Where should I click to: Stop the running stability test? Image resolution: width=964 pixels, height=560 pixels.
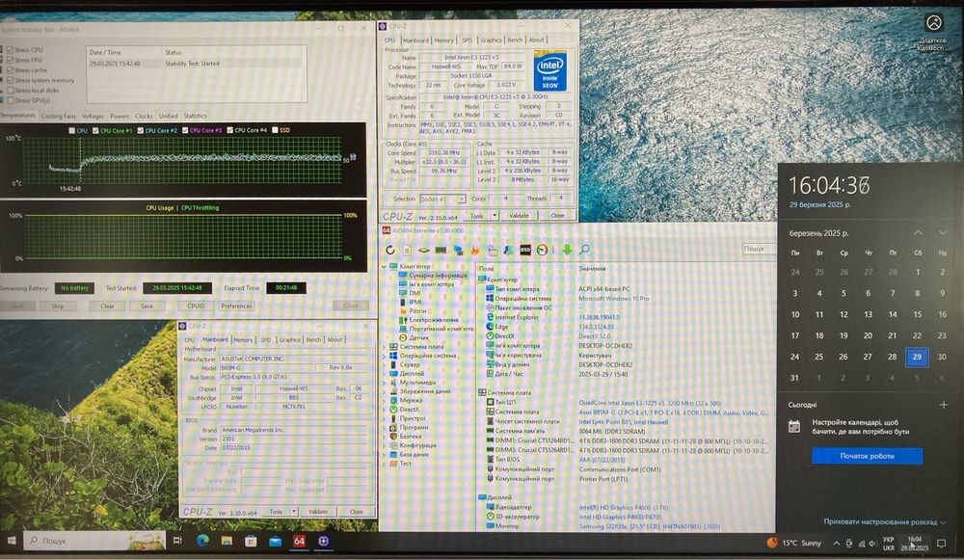pyautogui.click(x=58, y=306)
